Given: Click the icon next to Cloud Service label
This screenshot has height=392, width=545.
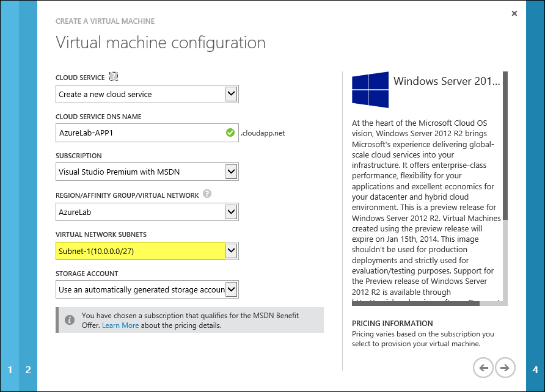Looking at the screenshot, I should [x=114, y=77].
